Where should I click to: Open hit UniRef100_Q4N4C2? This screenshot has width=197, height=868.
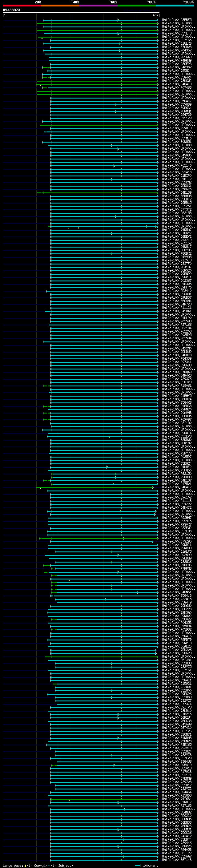(x=177, y=508)
